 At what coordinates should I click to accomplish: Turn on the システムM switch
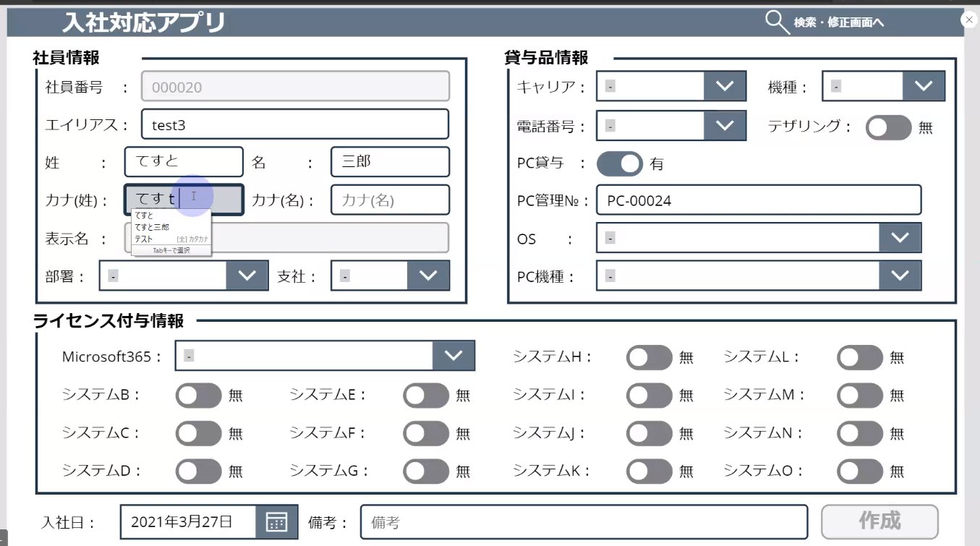coord(860,395)
